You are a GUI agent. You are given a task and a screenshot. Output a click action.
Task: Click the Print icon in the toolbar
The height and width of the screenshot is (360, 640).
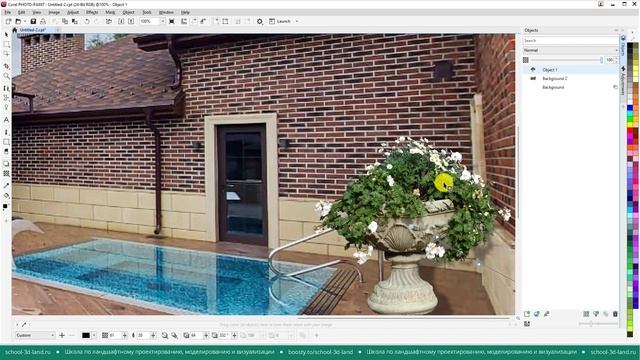[42, 21]
